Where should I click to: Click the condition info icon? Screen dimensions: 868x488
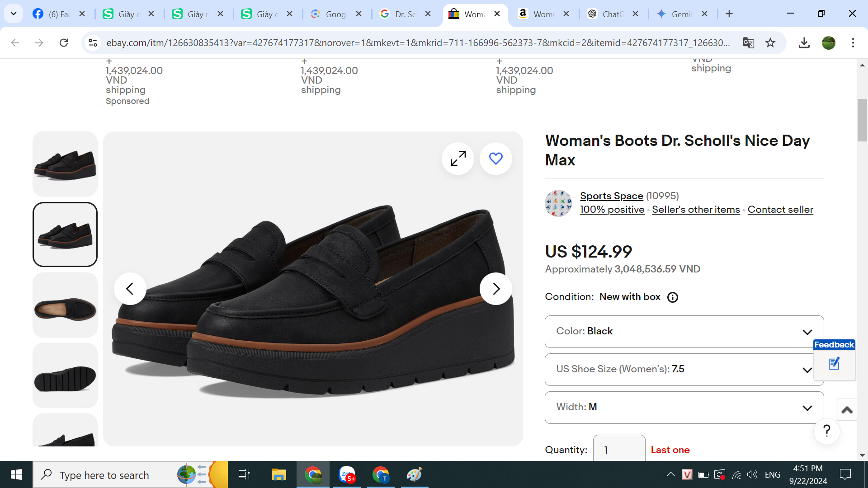[672, 297]
